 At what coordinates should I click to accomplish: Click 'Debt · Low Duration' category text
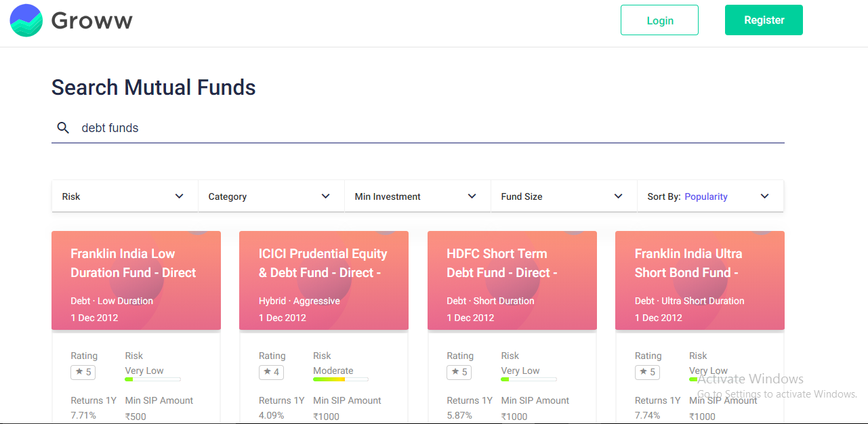point(112,301)
